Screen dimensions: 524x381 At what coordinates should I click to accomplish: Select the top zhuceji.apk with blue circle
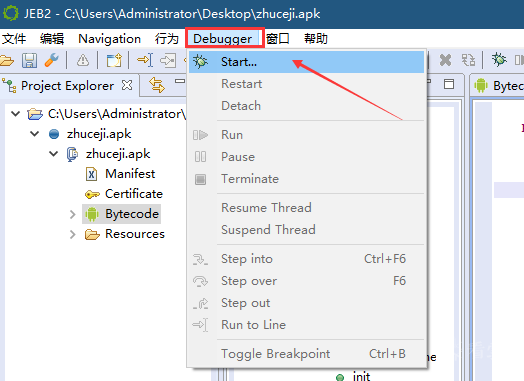tap(99, 134)
